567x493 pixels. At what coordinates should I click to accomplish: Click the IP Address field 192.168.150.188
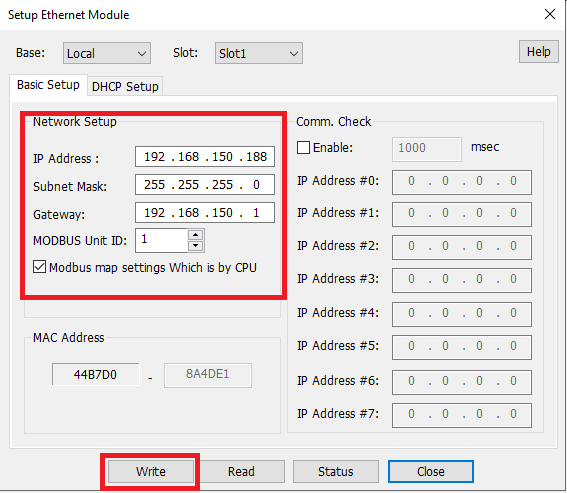click(205, 157)
